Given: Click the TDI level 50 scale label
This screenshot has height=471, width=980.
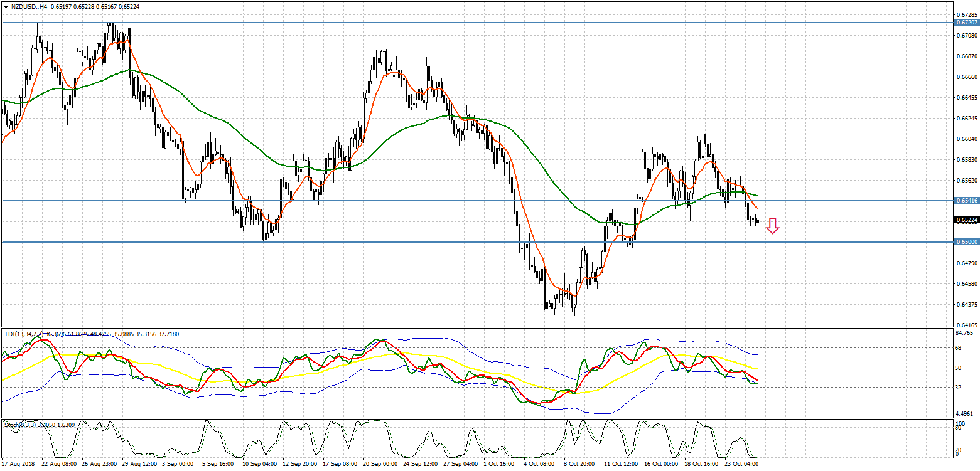Looking at the screenshot, I should [958, 368].
